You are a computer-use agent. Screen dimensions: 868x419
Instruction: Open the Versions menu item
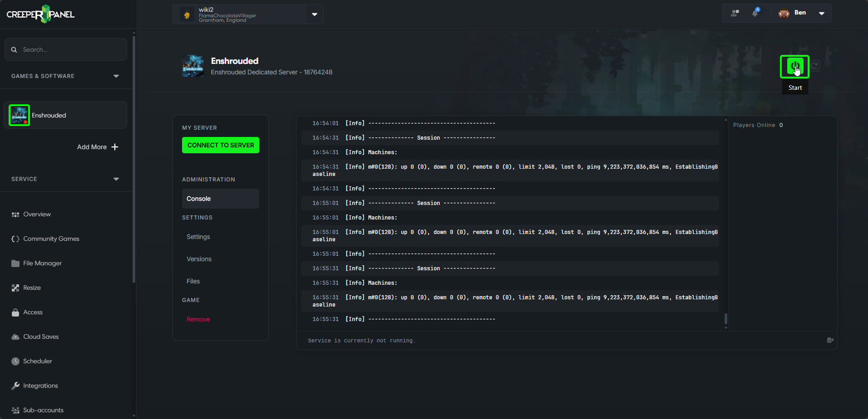tap(199, 259)
